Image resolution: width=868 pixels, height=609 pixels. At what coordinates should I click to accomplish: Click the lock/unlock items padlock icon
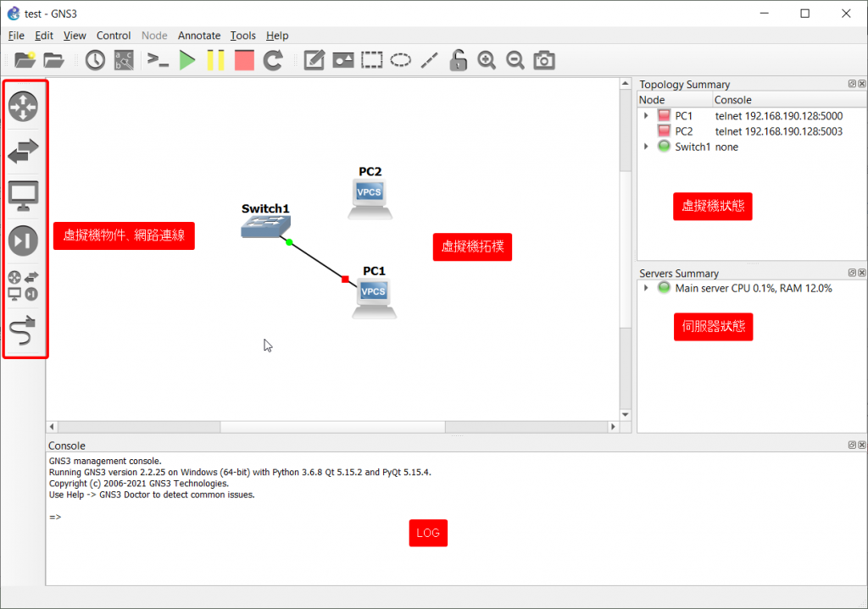coord(458,60)
